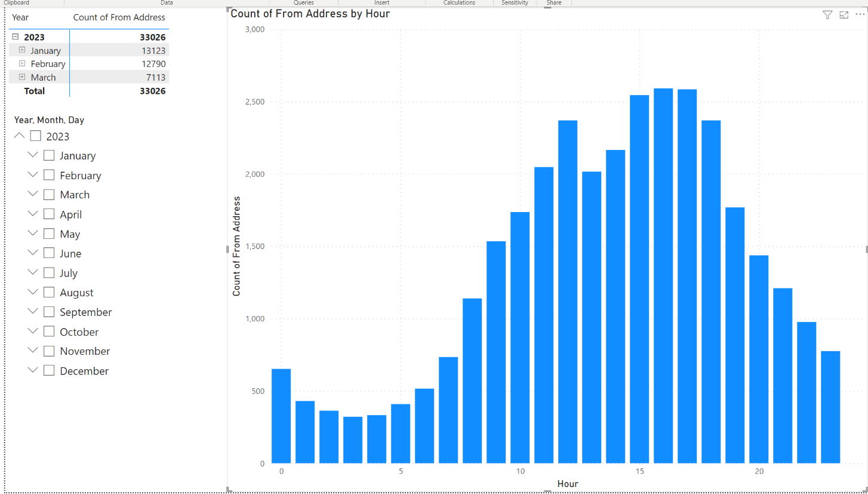Expand the November chevron in the slicer
This screenshot has height=494, width=868.
point(33,350)
